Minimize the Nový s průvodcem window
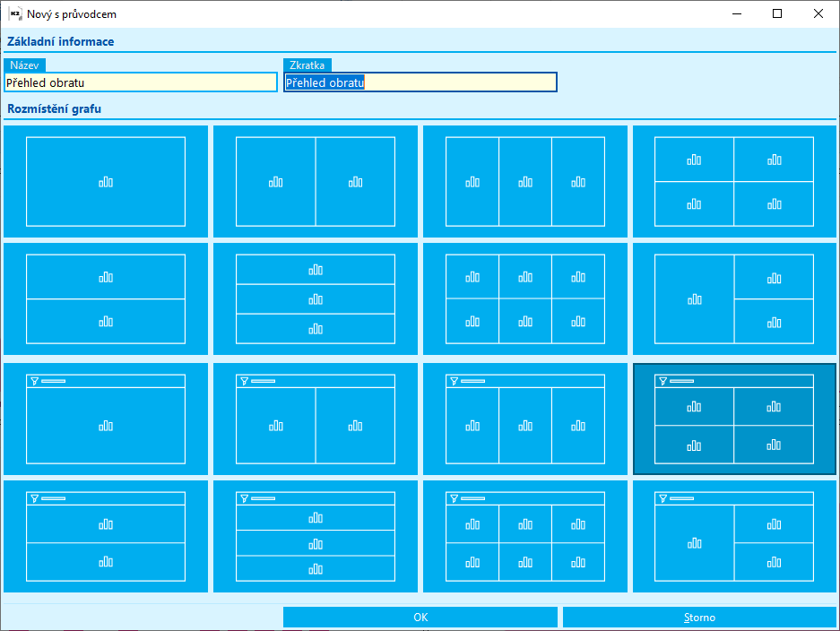Image resolution: width=840 pixels, height=631 pixels. click(737, 14)
